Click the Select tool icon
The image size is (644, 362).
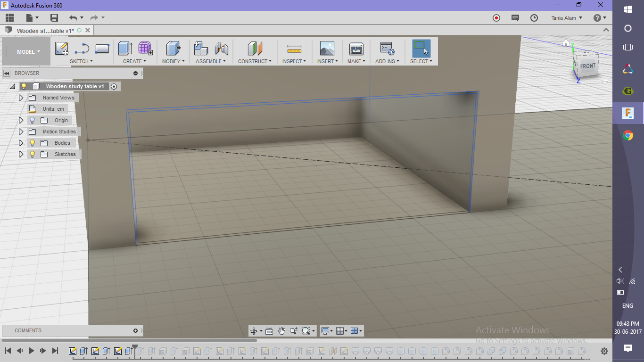(x=421, y=49)
